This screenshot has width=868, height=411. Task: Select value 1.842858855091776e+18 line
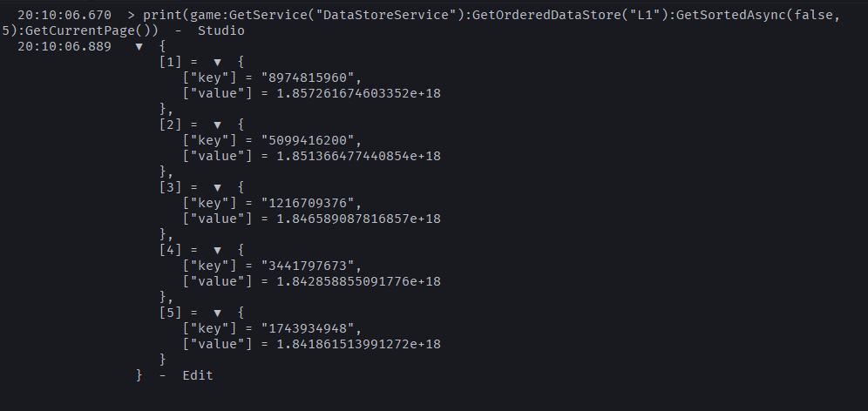click(312, 281)
